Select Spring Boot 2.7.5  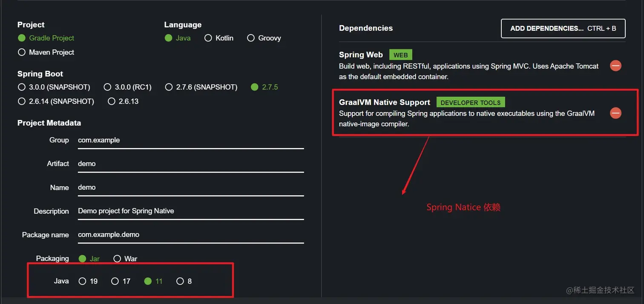[x=264, y=87]
